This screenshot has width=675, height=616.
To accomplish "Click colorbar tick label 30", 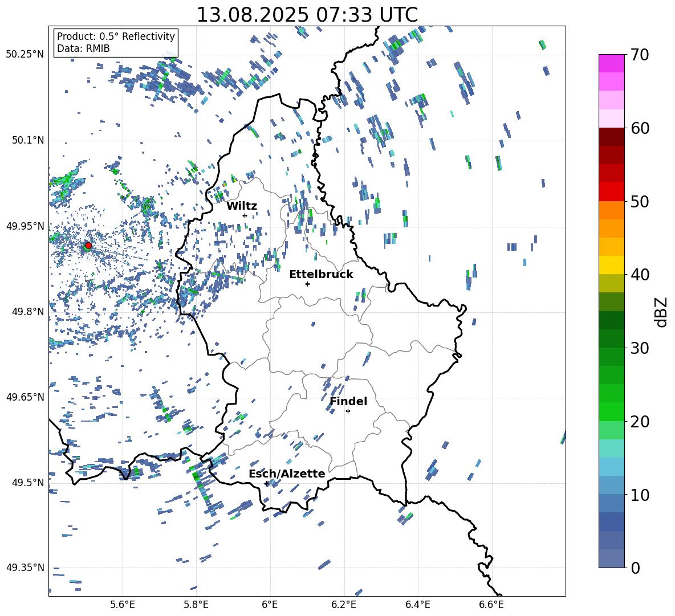I will point(640,348).
